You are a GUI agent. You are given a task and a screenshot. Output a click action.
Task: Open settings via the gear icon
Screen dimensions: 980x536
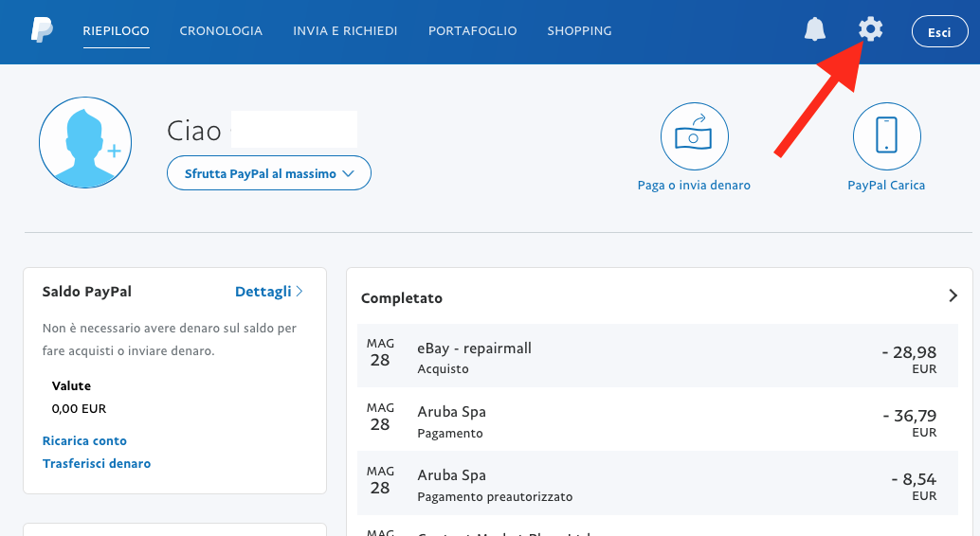pos(870,29)
